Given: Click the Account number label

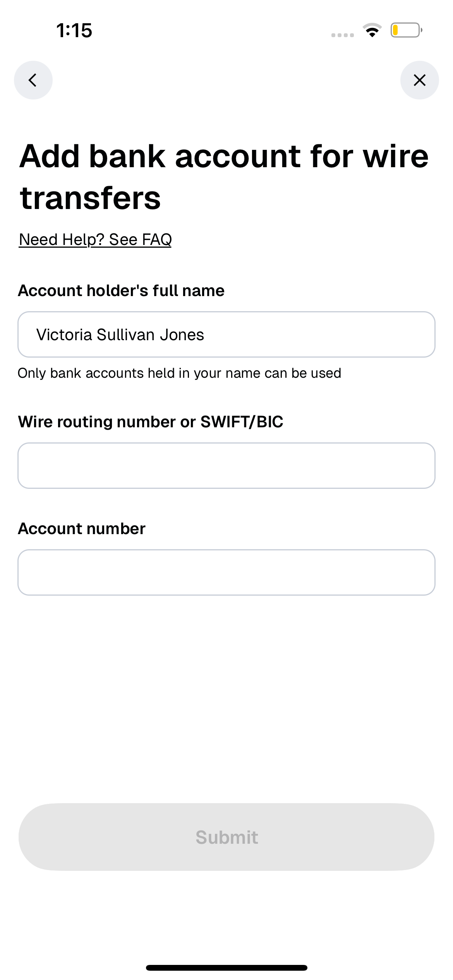Looking at the screenshot, I should click(x=82, y=528).
